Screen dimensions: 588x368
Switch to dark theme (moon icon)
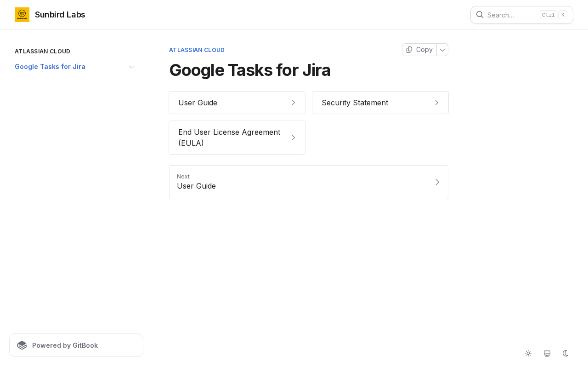(565, 353)
